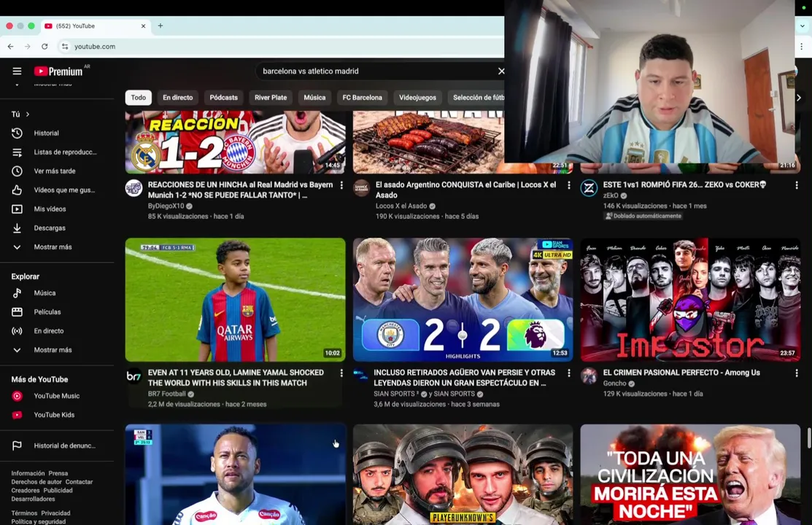Open options menu for ByDiegoX10 reaction video
Image resolution: width=812 pixels, height=525 pixels.
coord(341,184)
